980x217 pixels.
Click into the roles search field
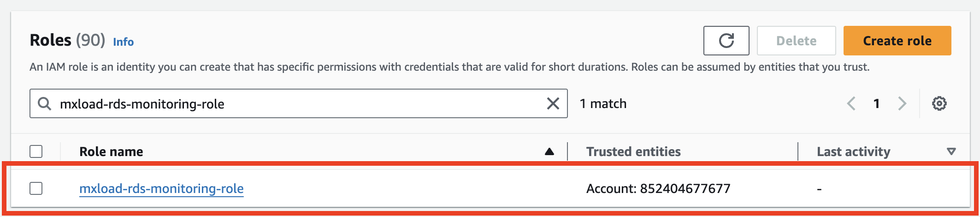click(x=295, y=103)
